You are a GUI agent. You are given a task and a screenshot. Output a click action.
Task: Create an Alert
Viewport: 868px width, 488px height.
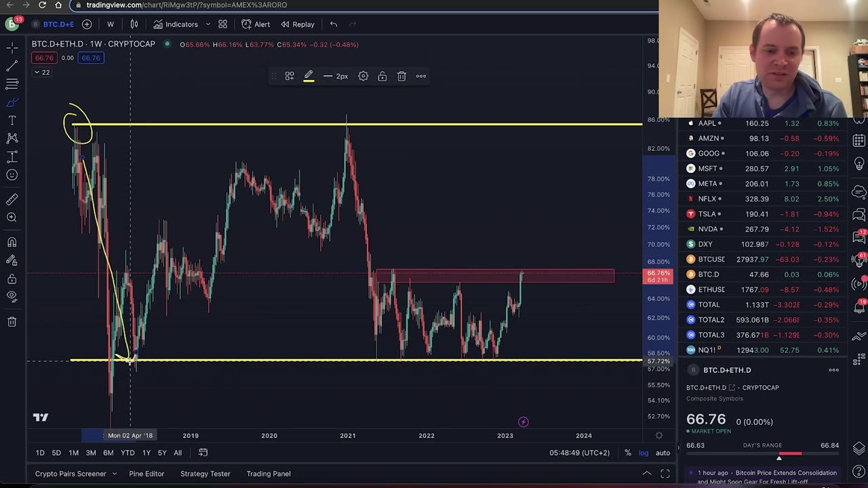point(256,24)
